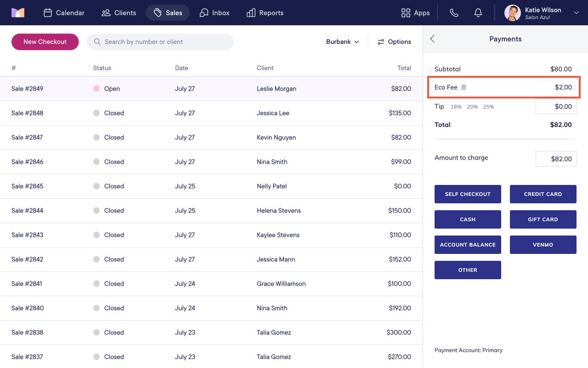The width and height of the screenshot is (588, 368).
Task: Select the 20% tip option
Action: click(472, 107)
